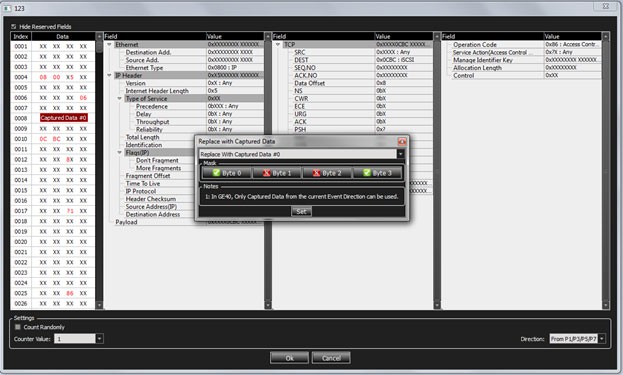Viewport: 623px width, 375px height.
Task: Select the Time To Live field
Action: pyautogui.click(x=143, y=184)
